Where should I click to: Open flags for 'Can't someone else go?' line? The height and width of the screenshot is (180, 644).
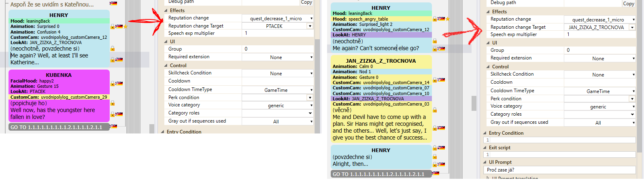(441, 49)
